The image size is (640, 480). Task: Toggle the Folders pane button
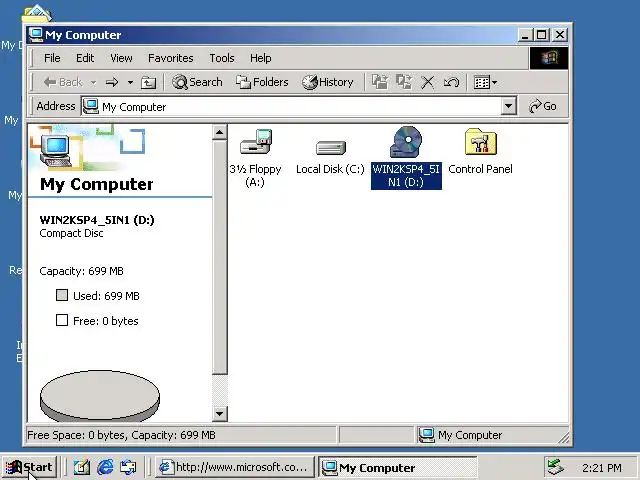(x=262, y=82)
